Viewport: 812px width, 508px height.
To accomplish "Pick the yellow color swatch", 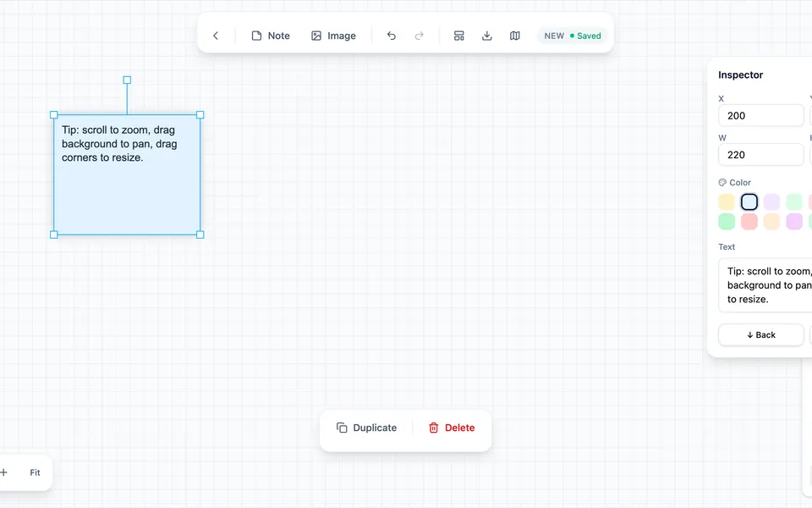I will click(727, 202).
